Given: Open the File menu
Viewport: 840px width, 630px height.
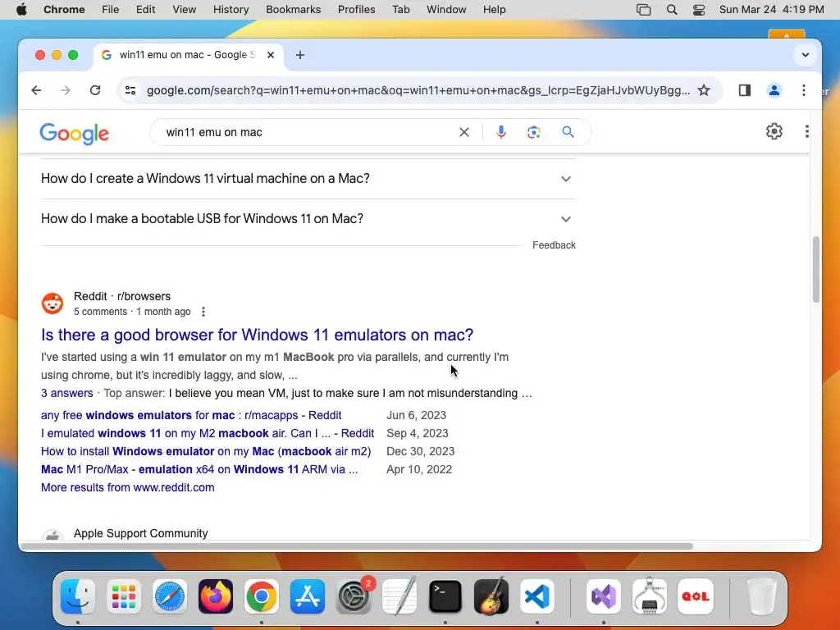Looking at the screenshot, I should pyautogui.click(x=111, y=10).
